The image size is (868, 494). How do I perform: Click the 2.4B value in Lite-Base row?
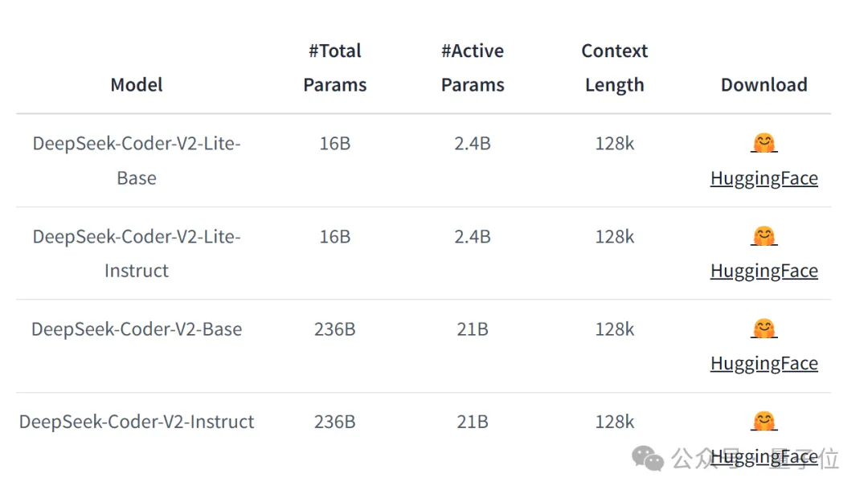pyautogui.click(x=473, y=143)
